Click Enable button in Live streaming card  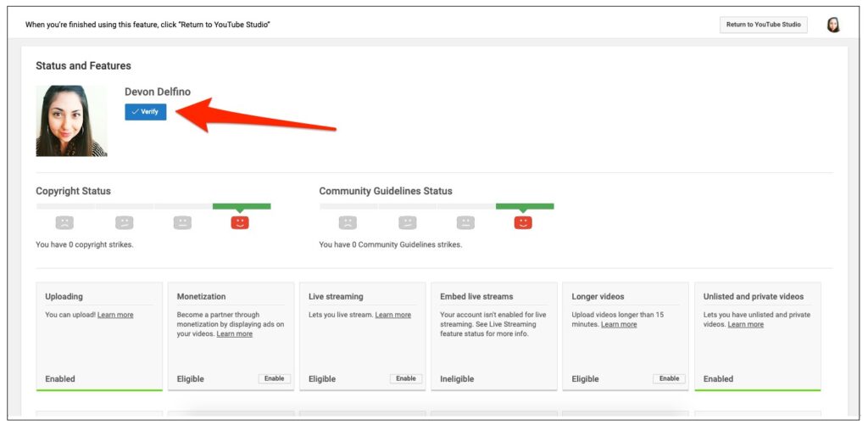[x=406, y=379]
